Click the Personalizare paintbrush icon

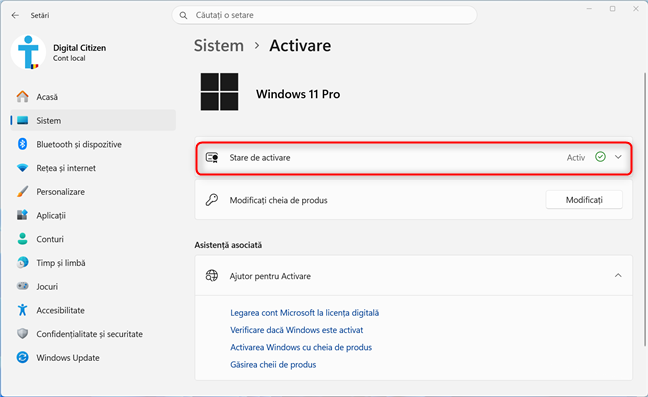click(22, 192)
